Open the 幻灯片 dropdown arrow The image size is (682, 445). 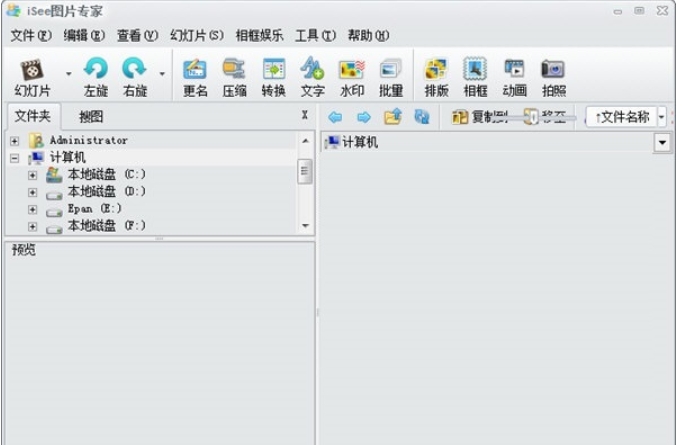69,74
